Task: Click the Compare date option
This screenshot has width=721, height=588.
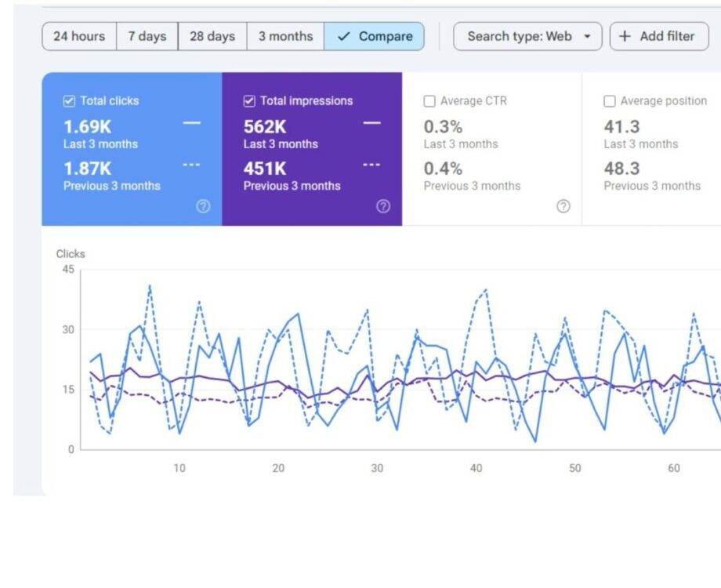Action: click(x=375, y=36)
